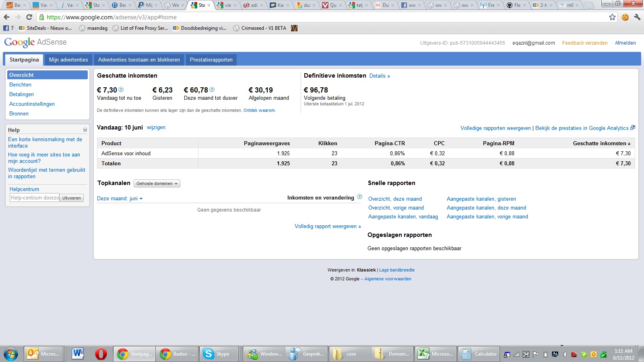Click the browser forward arrow

coord(18,17)
